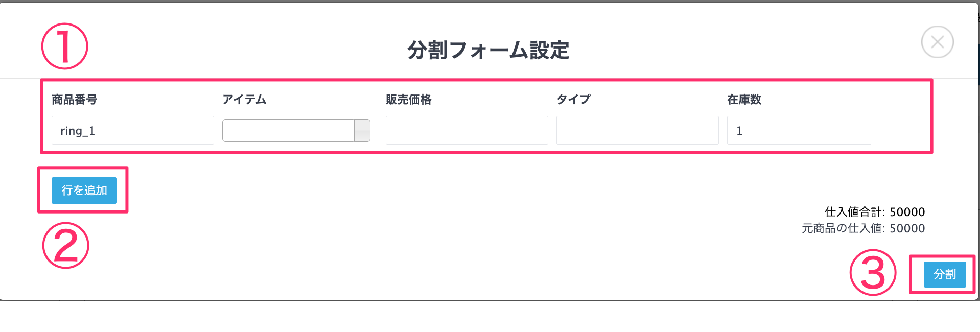Click the 在庫数 field showing 1

799,130
